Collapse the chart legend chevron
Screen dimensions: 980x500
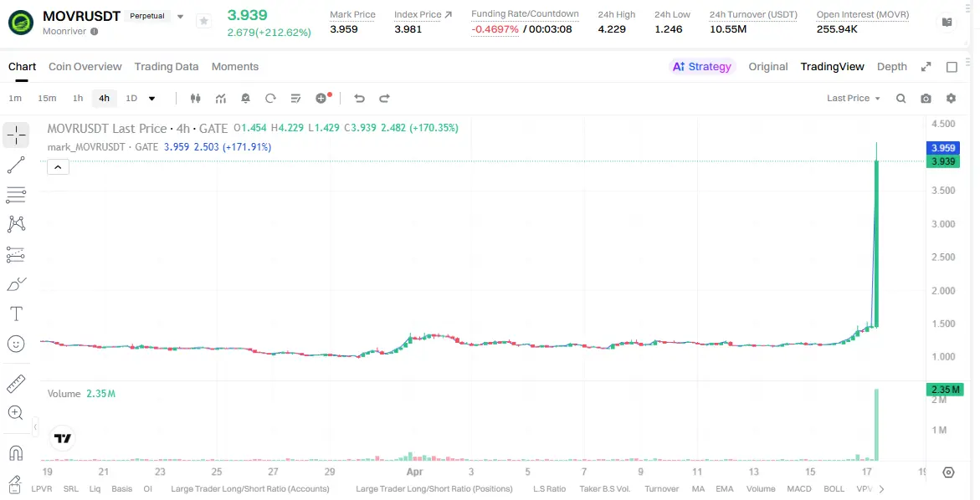58,166
